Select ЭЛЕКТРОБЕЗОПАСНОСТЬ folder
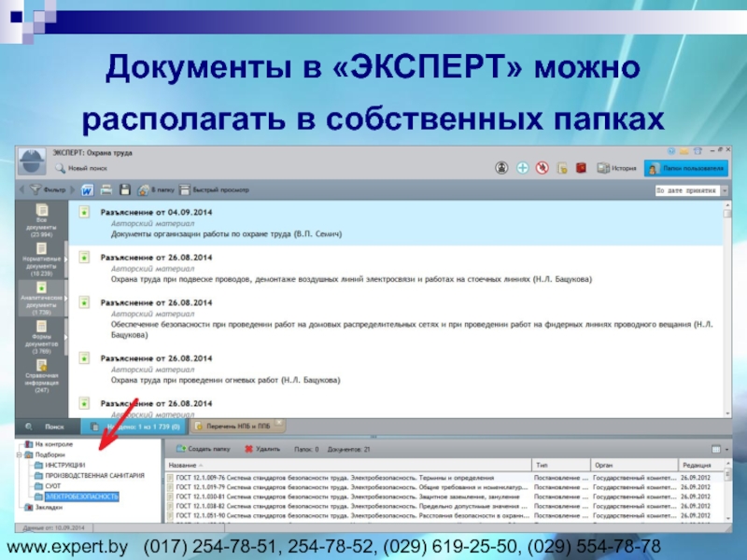This screenshot has height=560, width=747. (77, 497)
